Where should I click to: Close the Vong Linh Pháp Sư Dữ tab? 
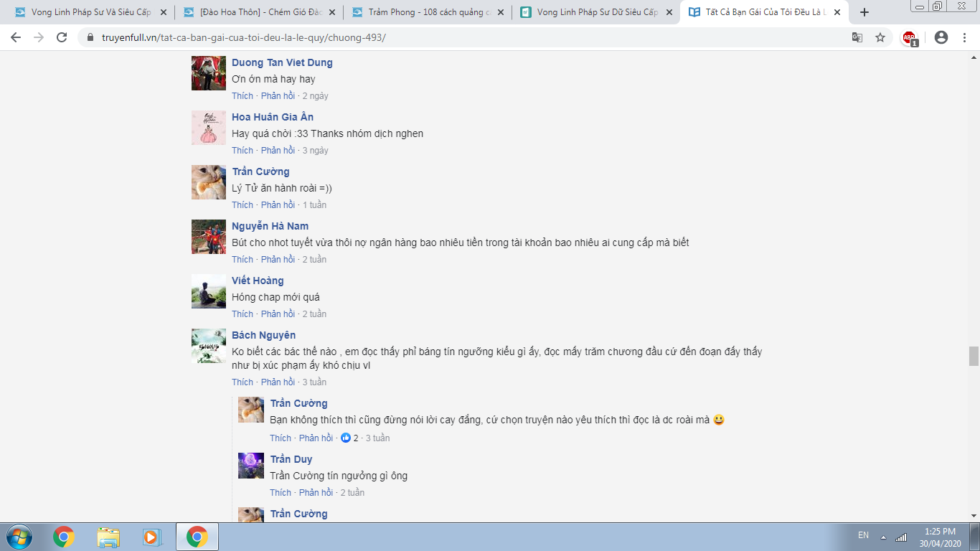point(669,12)
